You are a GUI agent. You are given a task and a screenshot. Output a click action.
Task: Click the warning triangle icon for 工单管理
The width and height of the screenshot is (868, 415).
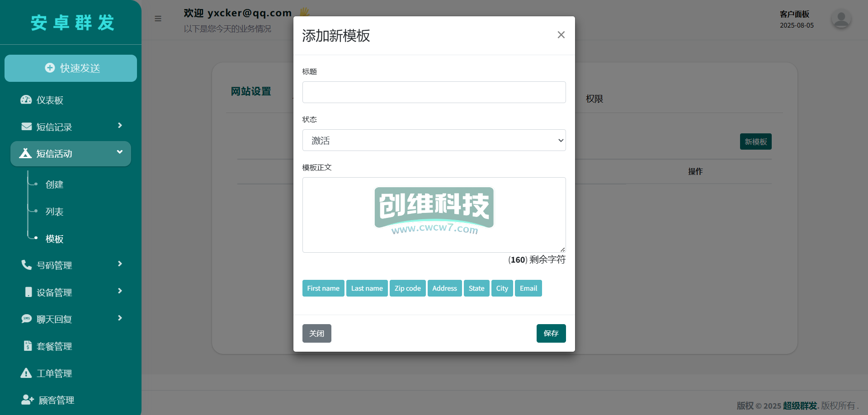[x=26, y=373]
